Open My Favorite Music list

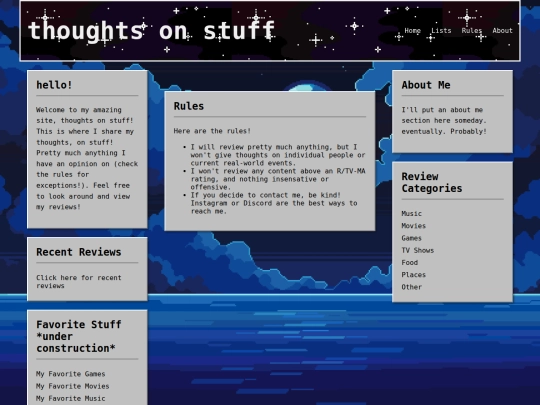click(71, 398)
